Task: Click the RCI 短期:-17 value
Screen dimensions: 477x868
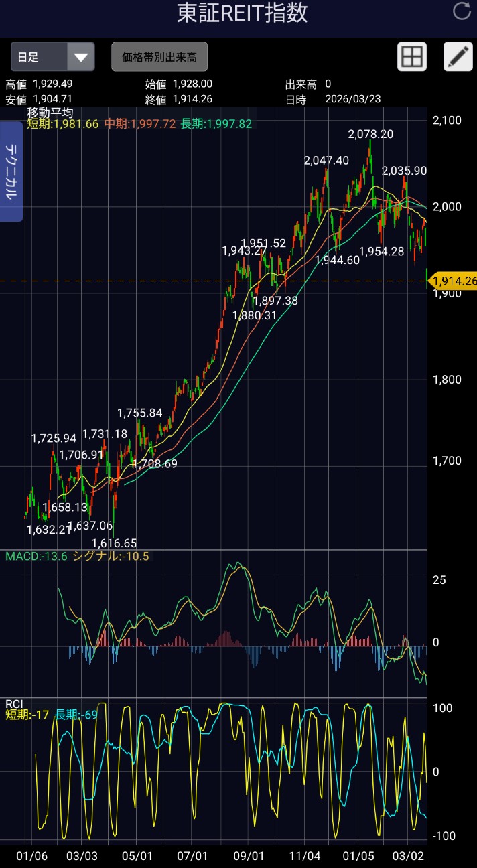Action: point(27,715)
